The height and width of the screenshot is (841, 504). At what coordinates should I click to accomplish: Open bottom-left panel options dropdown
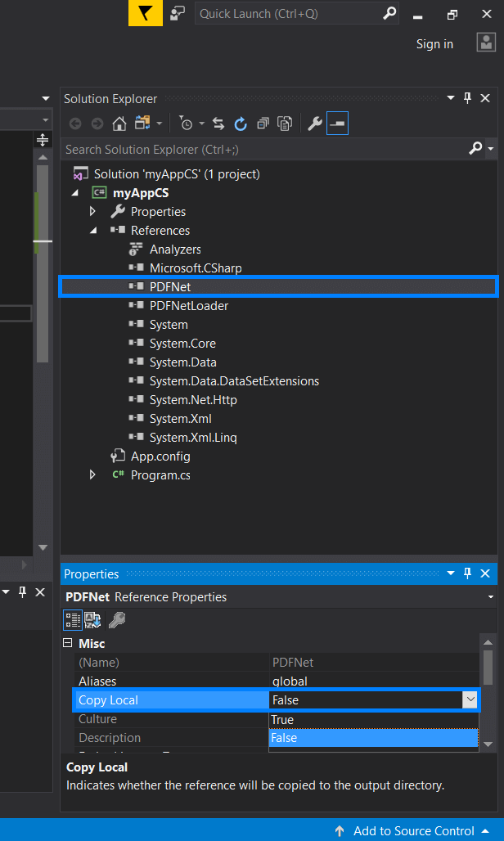point(6,592)
